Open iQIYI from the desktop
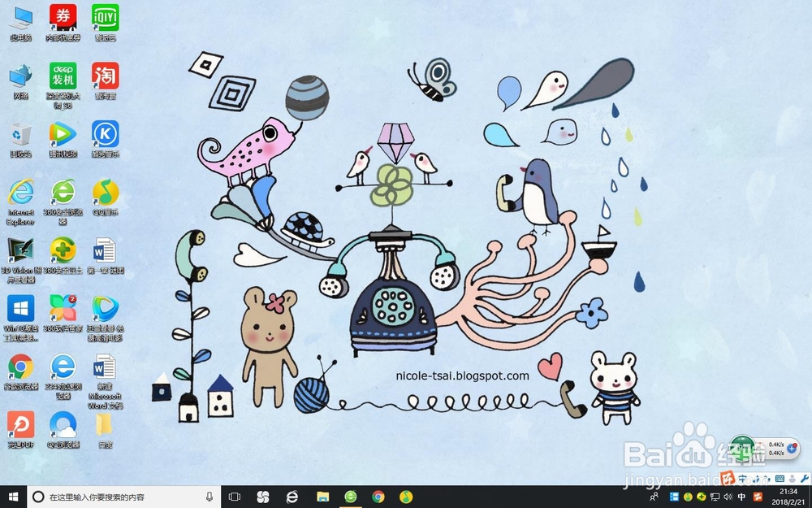The height and width of the screenshot is (508, 812). coord(106,18)
